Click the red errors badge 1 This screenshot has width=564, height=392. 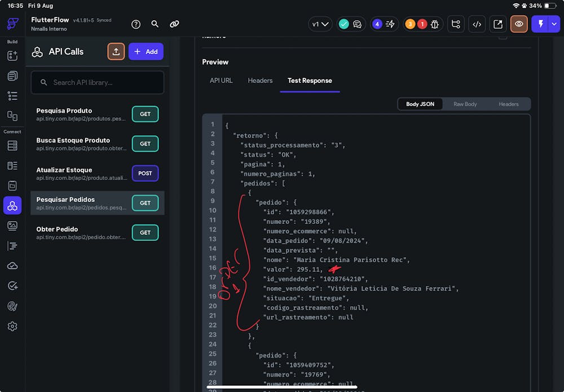(x=422, y=24)
